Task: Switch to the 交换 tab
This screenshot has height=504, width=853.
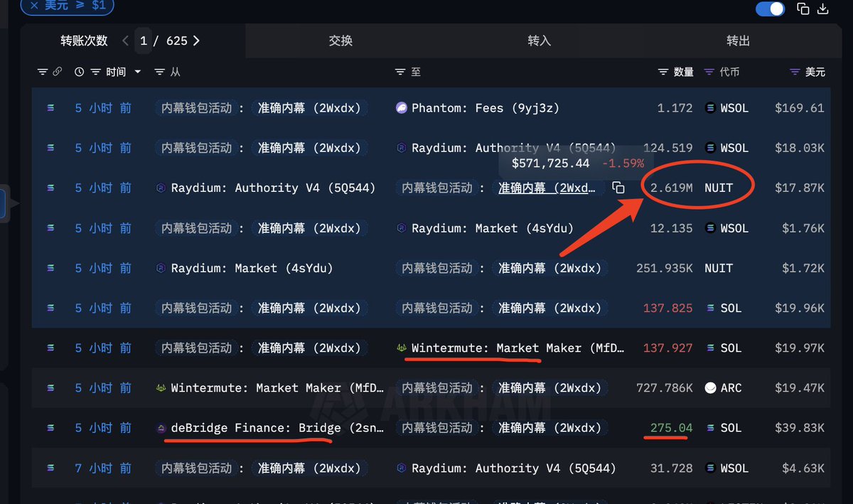Action: 341,41
